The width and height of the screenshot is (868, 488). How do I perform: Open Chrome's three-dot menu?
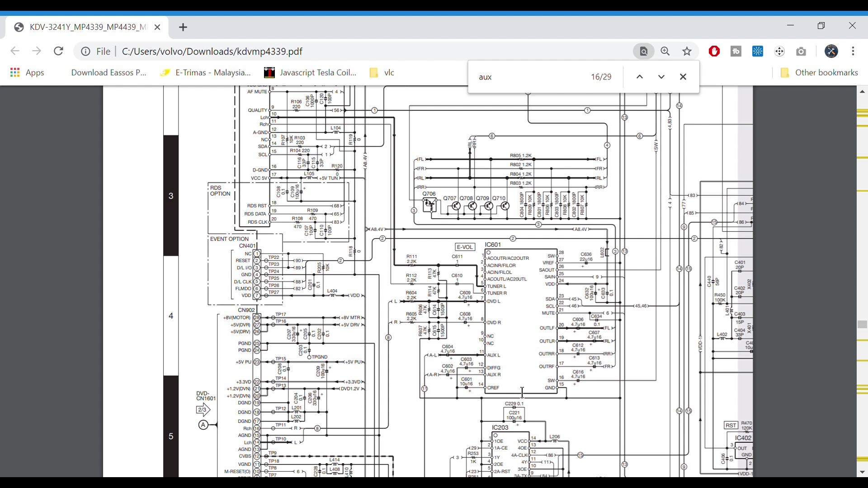(x=853, y=51)
